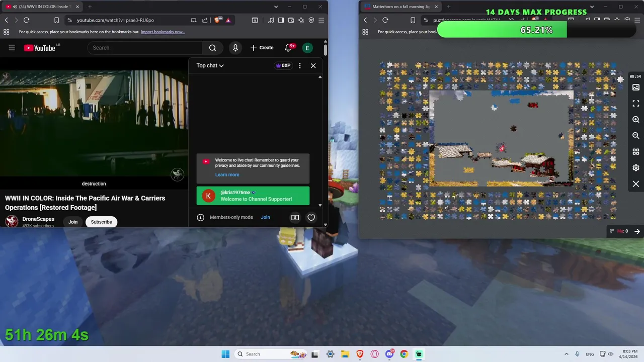644x362 pixels.
Task: Click the YouTube address bar URL
Action: tap(115, 20)
